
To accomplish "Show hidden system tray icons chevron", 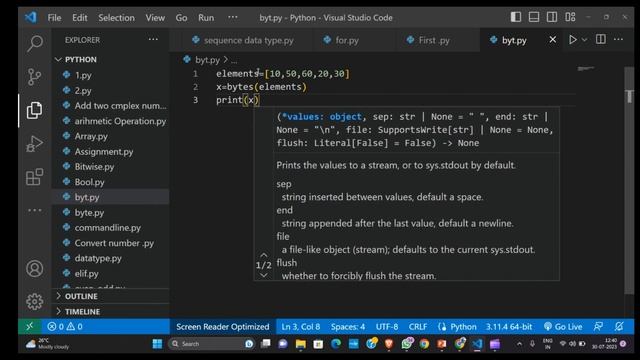I will pyautogui.click(x=519, y=344).
